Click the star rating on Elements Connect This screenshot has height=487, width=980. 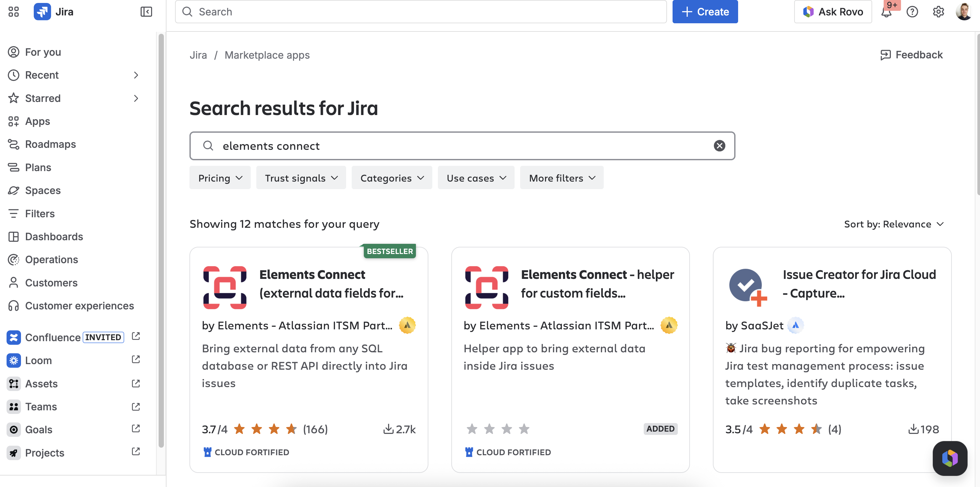(x=265, y=429)
